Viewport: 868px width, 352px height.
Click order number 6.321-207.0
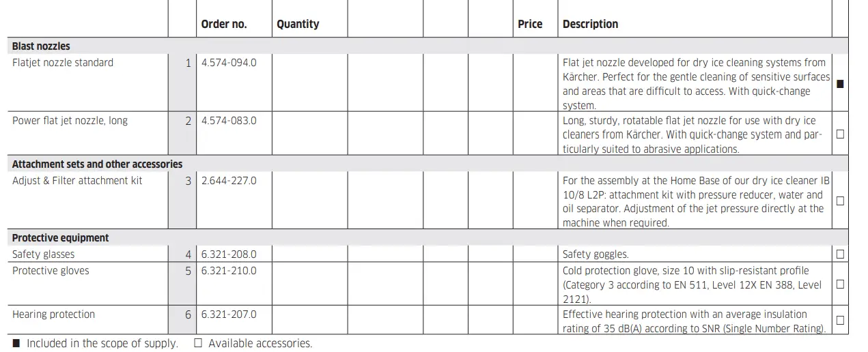229,314
